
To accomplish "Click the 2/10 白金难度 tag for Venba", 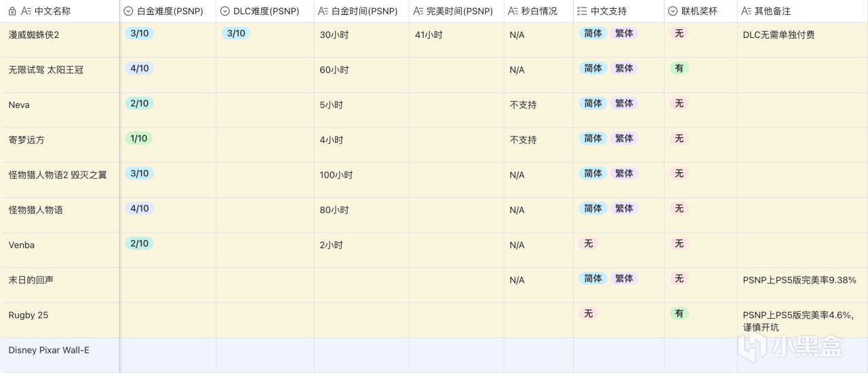I will click(139, 243).
